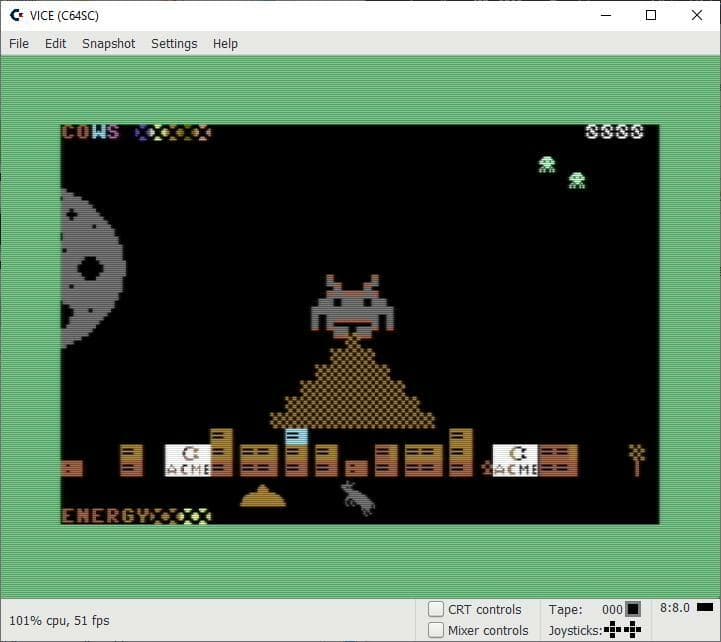Open the Help menu
Viewport: 721px width, 642px height.
point(225,44)
